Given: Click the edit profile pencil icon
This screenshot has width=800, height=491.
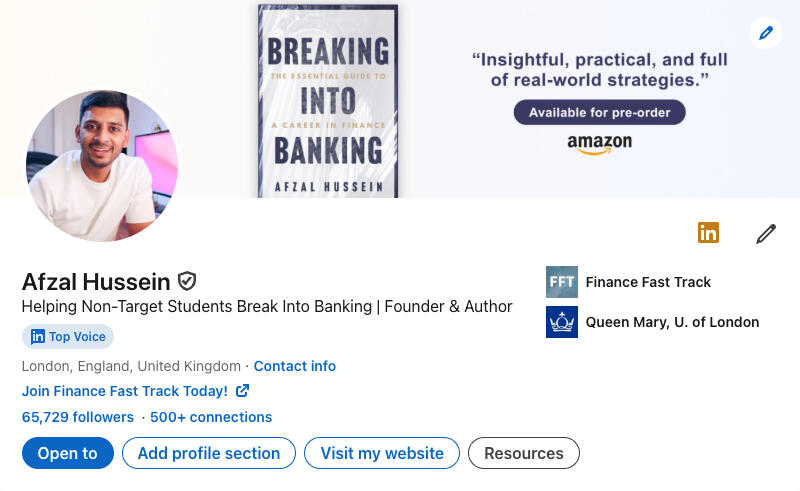Looking at the screenshot, I should coord(766,234).
